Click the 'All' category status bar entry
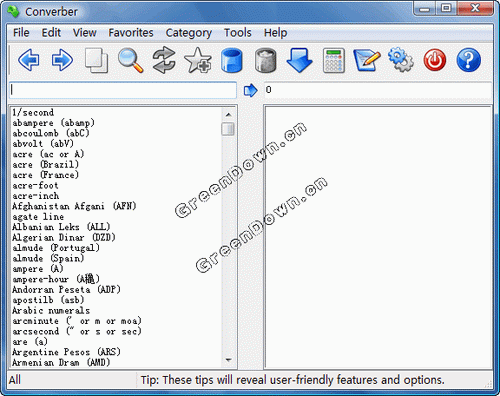This screenshot has height=396, width=500. [15, 380]
